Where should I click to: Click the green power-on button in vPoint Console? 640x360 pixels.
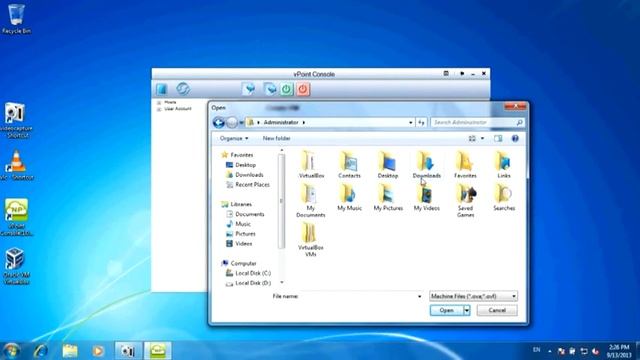[287, 89]
